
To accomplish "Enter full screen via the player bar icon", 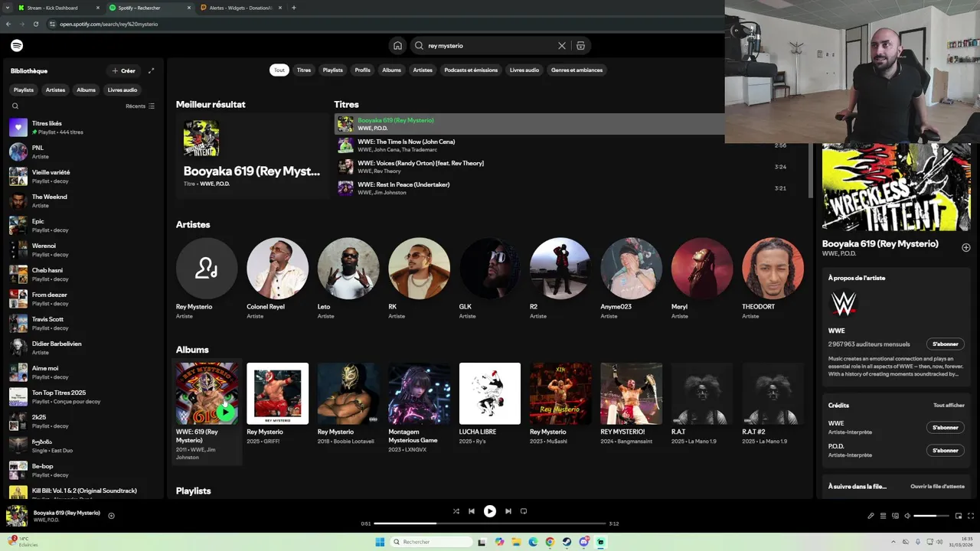I will coord(971,516).
